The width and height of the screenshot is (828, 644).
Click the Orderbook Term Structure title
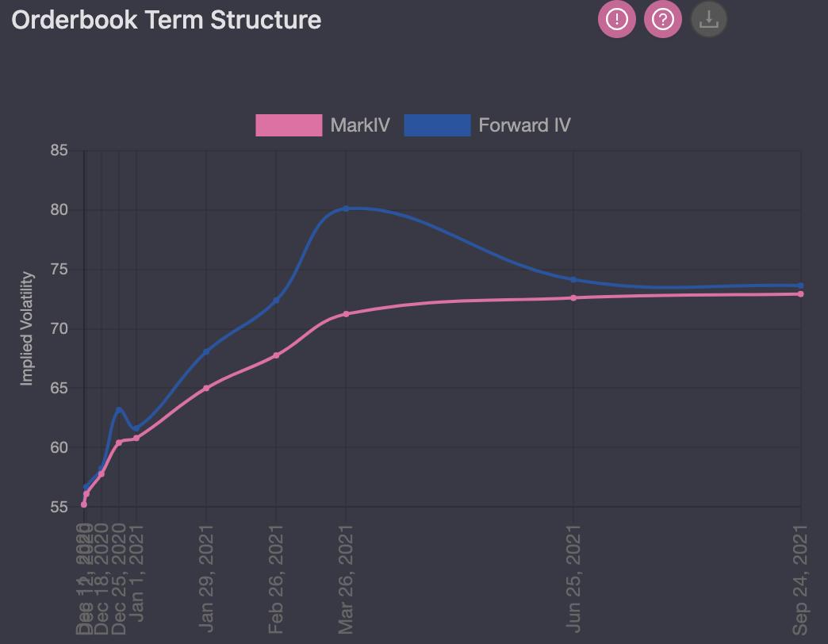click(x=167, y=20)
